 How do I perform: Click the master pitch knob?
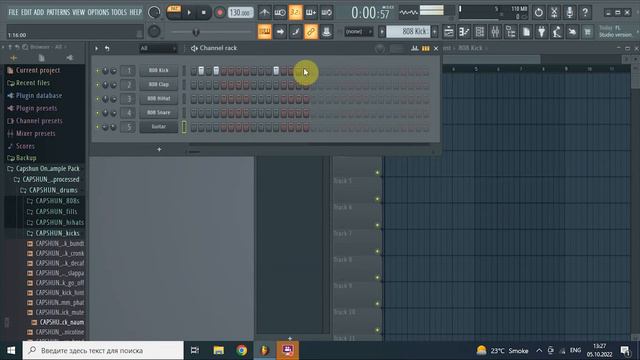(154, 31)
